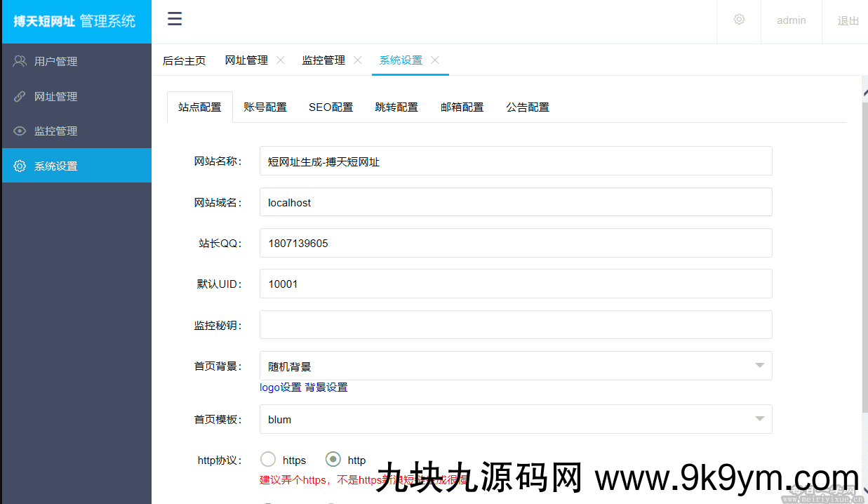Close the 监控管理 page tab

[358, 60]
